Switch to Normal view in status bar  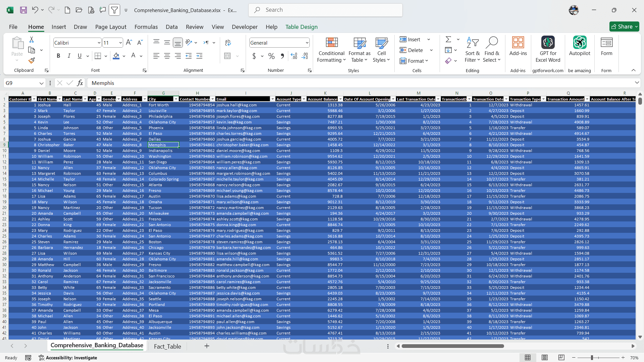coord(528,358)
